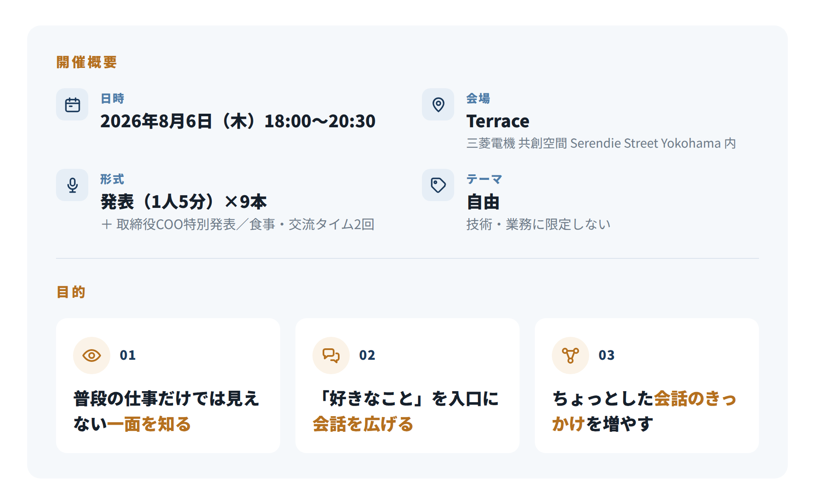Click the eye icon in card 01
Screen dimensions: 815x504
[92, 355]
